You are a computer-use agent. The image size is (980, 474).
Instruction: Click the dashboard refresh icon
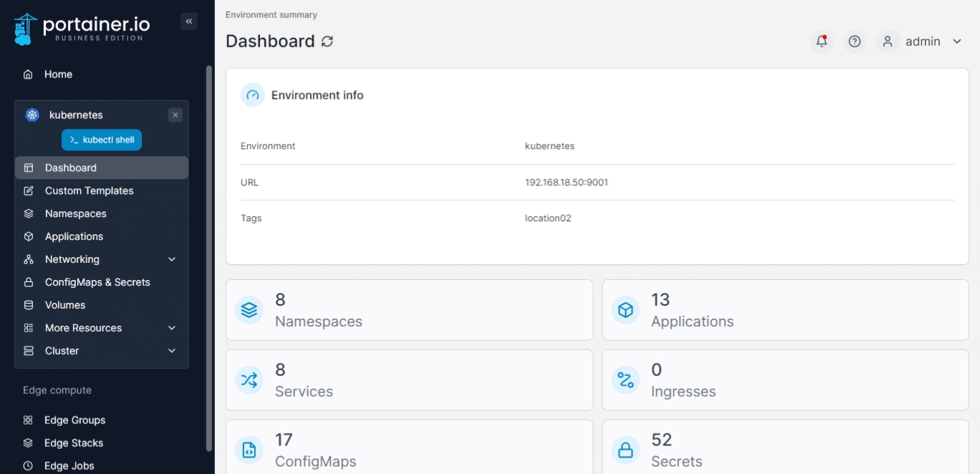(x=327, y=42)
